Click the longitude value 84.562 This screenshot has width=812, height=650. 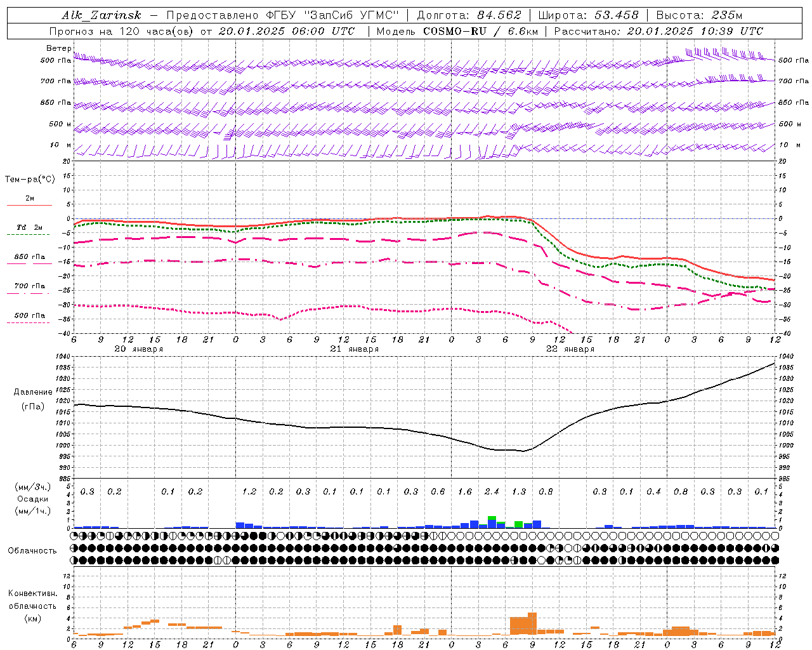point(499,15)
